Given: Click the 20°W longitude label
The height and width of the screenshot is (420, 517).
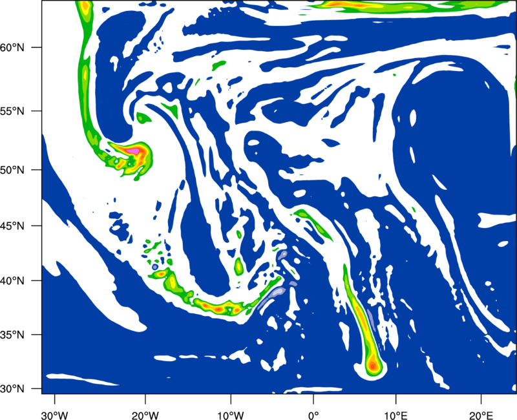Looking at the screenshot, I should point(145,415).
